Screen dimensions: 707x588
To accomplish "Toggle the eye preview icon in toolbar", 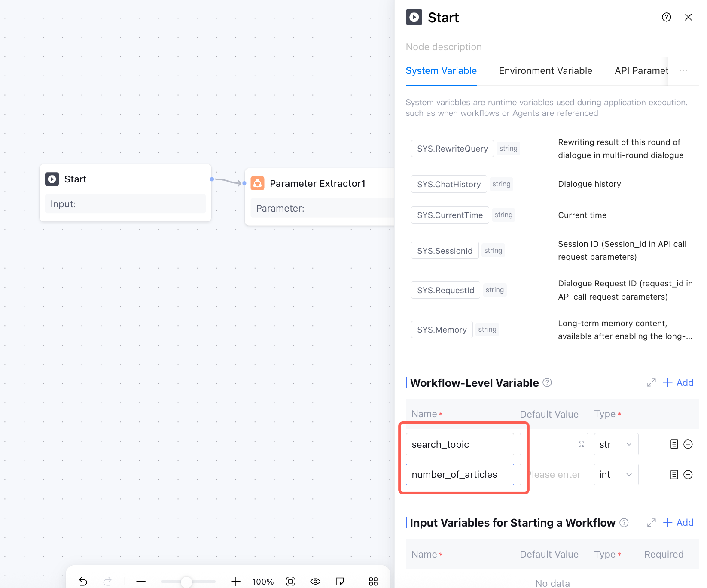I will (315, 582).
